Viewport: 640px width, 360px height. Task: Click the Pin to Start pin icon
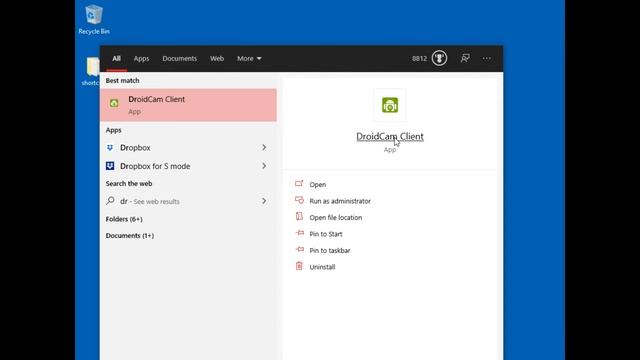pyautogui.click(x=300, y=233)
